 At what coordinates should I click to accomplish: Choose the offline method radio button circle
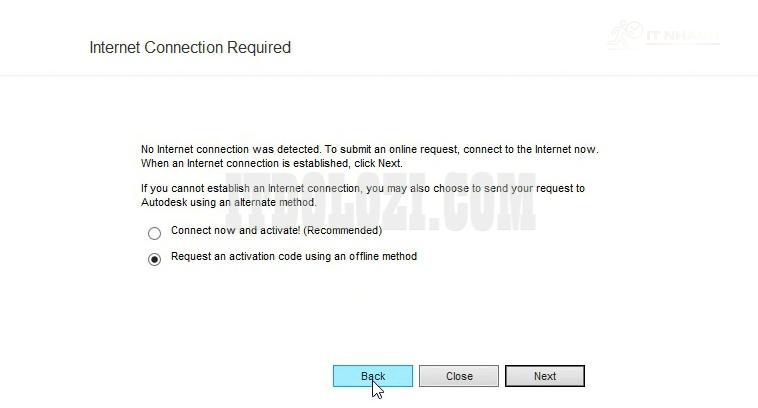click(154, 260)
